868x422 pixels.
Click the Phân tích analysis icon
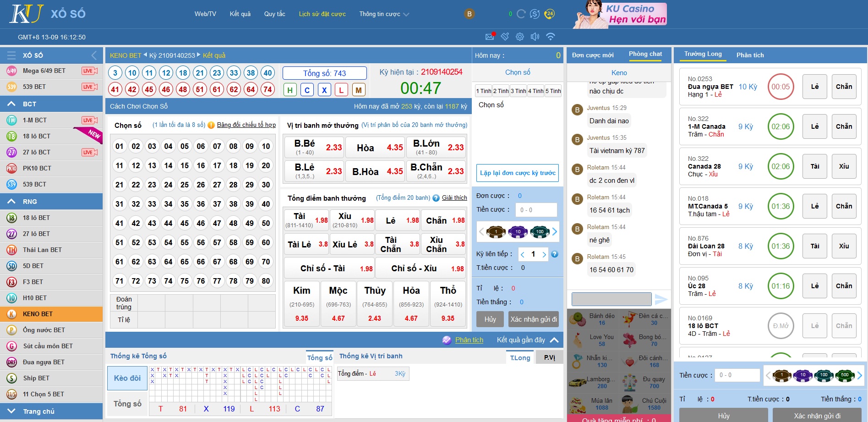pyautogui.click(x=447, y=340)
